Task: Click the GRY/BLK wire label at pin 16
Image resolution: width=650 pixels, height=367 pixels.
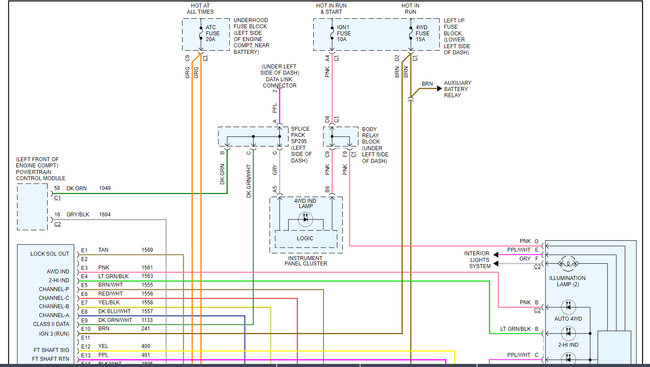Action: click(78, 215)
